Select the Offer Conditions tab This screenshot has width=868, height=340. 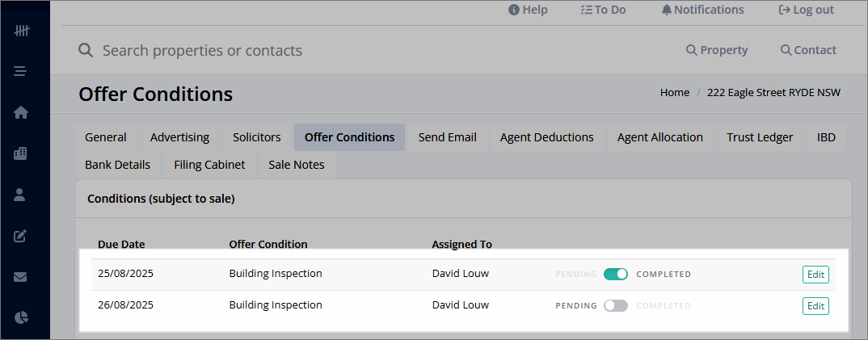click(x=350, y=137)
